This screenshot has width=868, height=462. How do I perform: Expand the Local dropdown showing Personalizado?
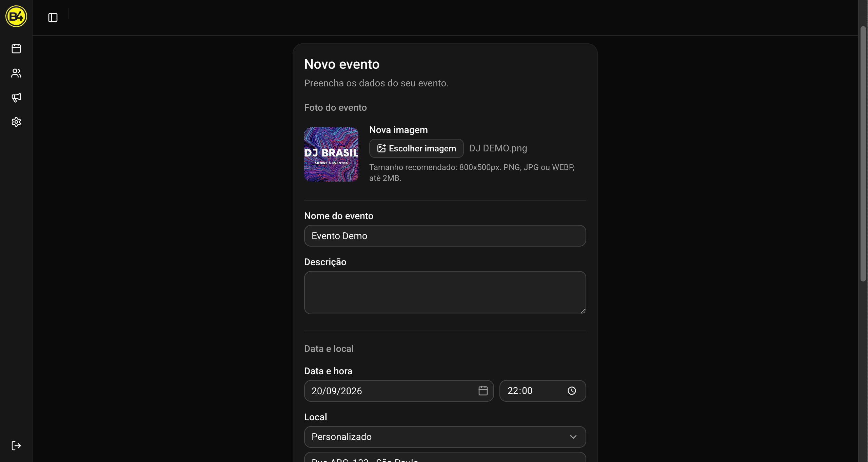445,437
